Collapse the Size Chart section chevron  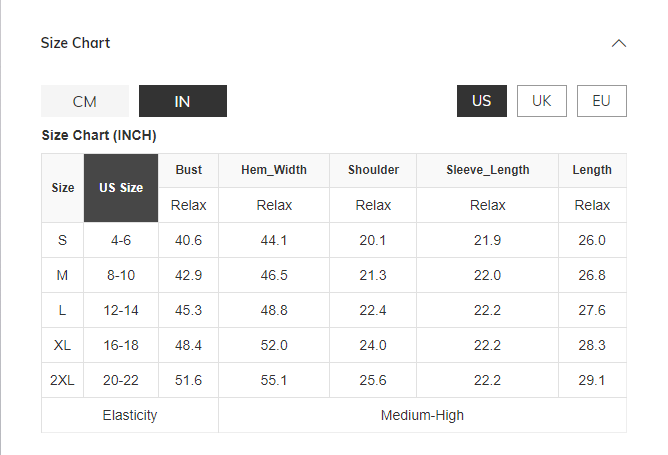(x=619, y=43)
